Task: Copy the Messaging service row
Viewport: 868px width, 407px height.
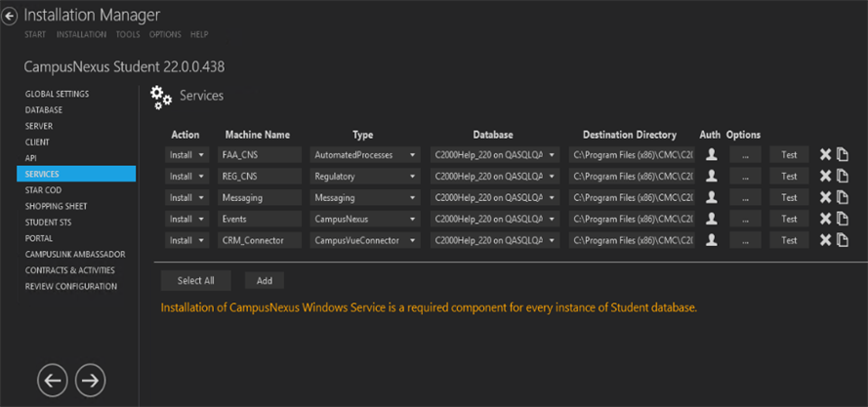Action: (843, 197)
